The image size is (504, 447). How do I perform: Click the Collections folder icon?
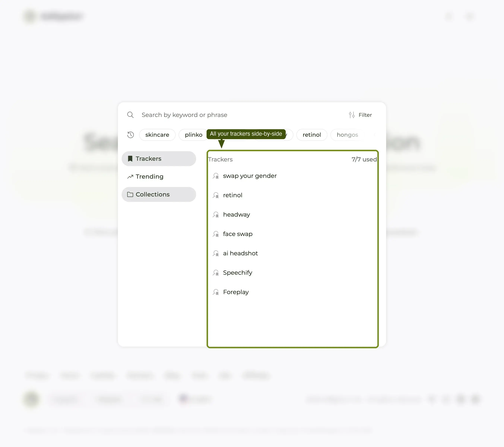pyautogui.click(x=130, y=194)
